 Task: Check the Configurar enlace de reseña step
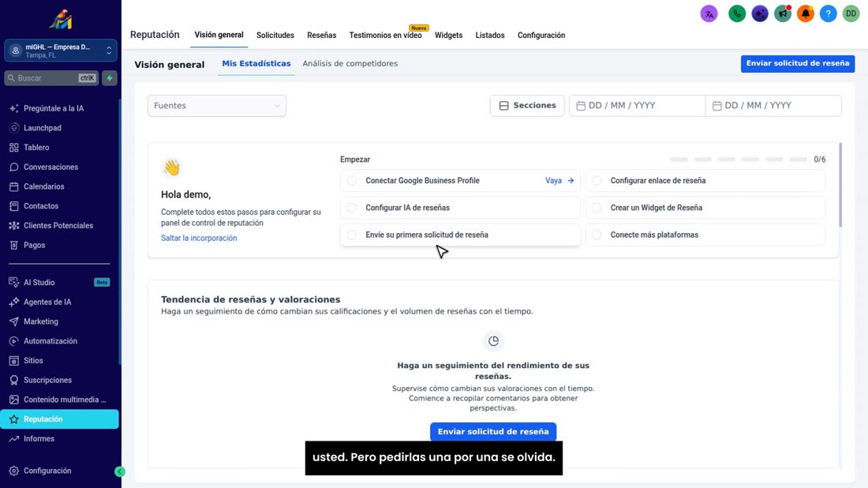point(597,181)
